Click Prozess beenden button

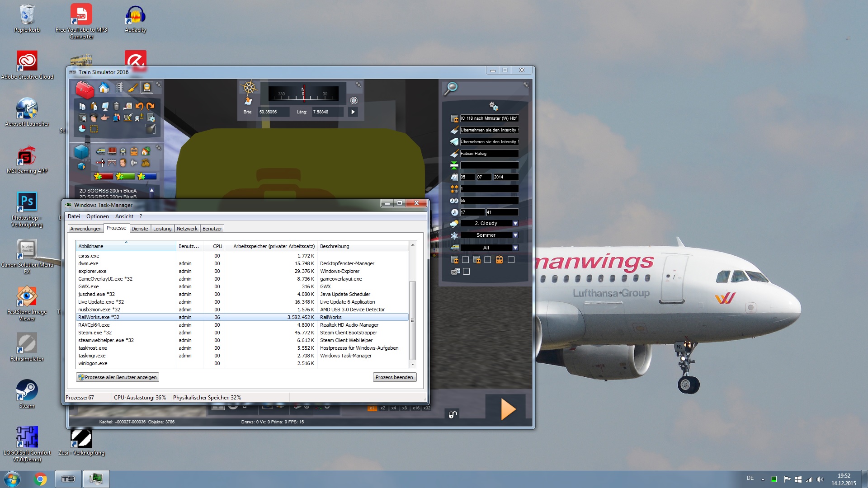(x=394, y=377)
